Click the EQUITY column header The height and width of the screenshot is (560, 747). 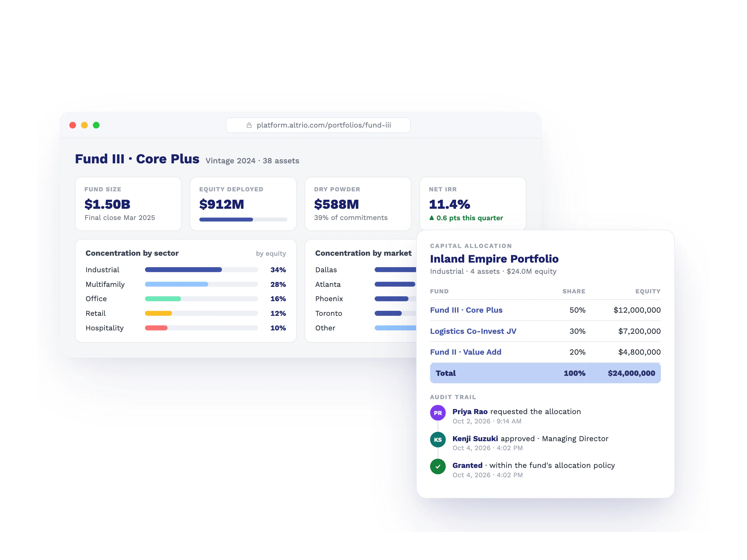point(648,291)
